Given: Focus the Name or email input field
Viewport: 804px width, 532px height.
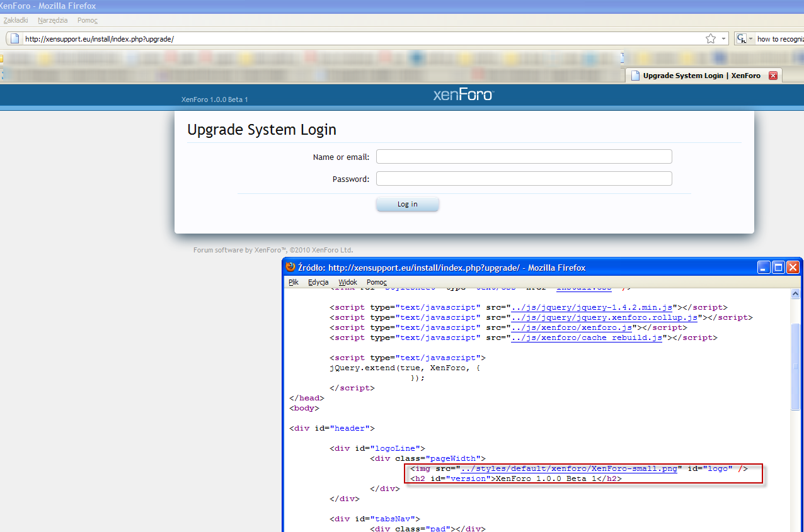Looking at the screenshot, I should [524, 156].
